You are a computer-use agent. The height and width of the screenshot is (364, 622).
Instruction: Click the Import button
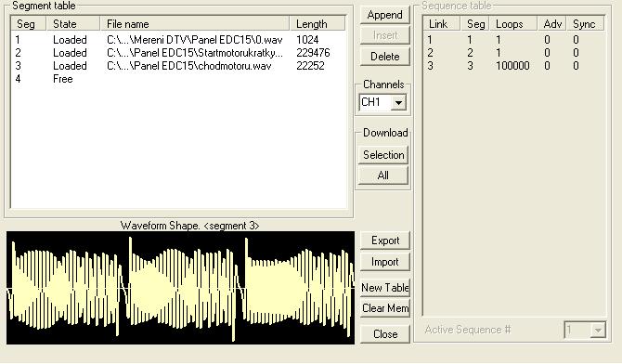[x=385, y=262]
